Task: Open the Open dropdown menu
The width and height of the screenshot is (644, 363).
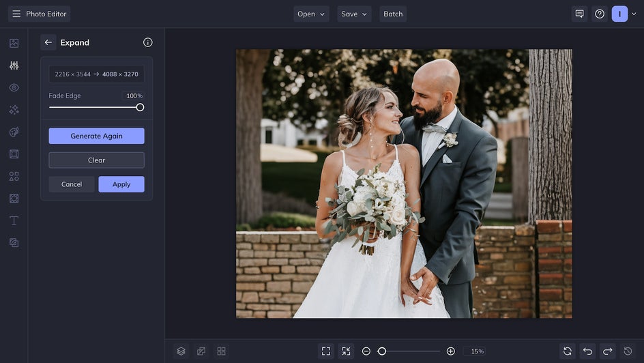Action: [311, 14]
